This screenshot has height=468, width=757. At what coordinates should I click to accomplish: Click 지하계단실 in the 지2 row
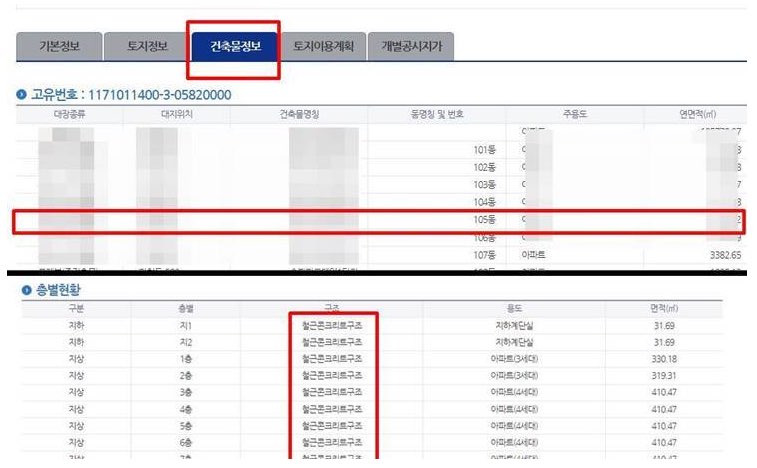point(514,342)
